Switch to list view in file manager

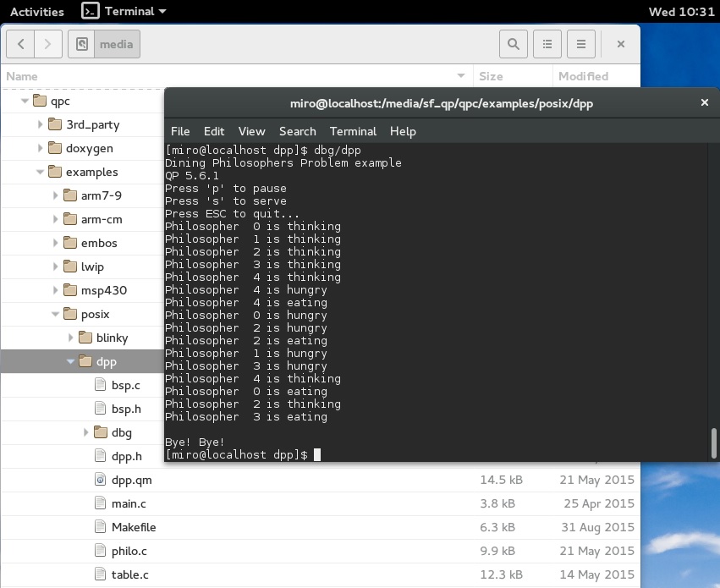pos(547,44)
